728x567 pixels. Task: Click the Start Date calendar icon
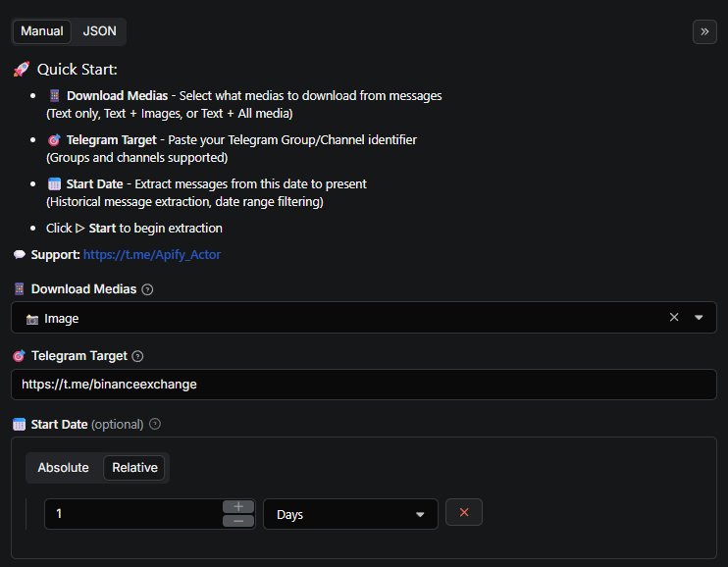pyautogui.click(x=20, y=425)
